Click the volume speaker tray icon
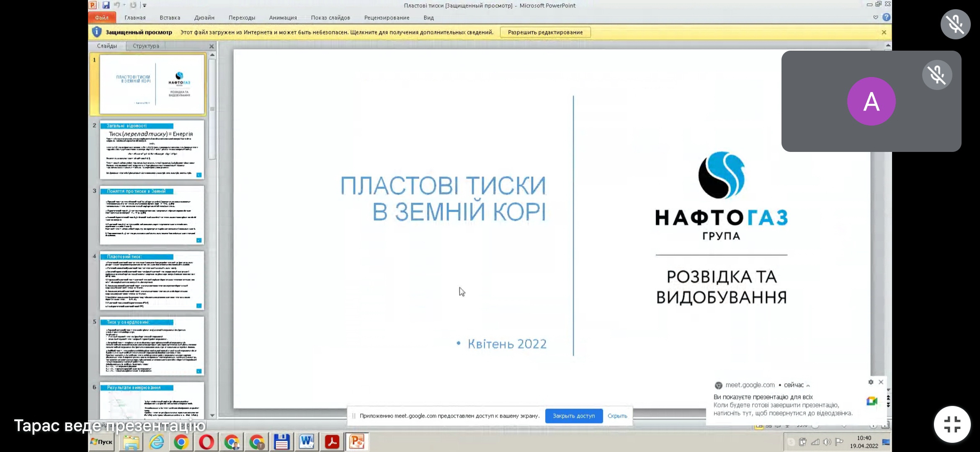This screenshot has width=980, height=452. click(x=827, y=442)
